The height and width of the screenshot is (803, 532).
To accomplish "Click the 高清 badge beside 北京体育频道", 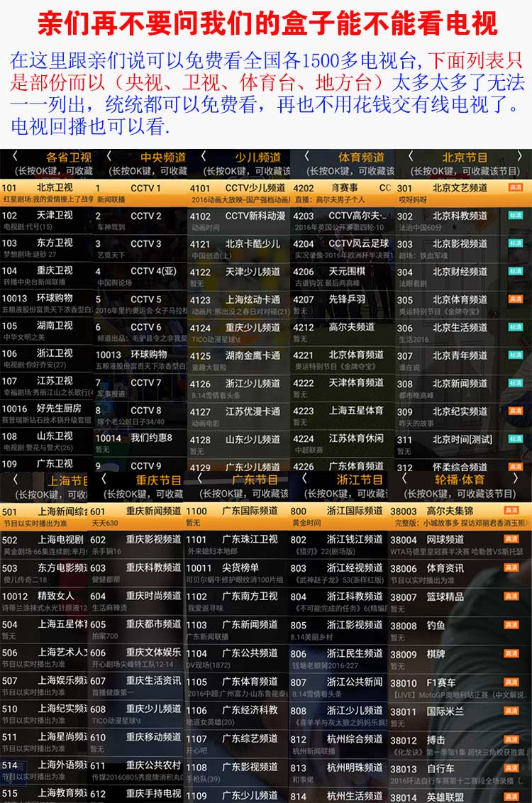I will coord(515,299).
